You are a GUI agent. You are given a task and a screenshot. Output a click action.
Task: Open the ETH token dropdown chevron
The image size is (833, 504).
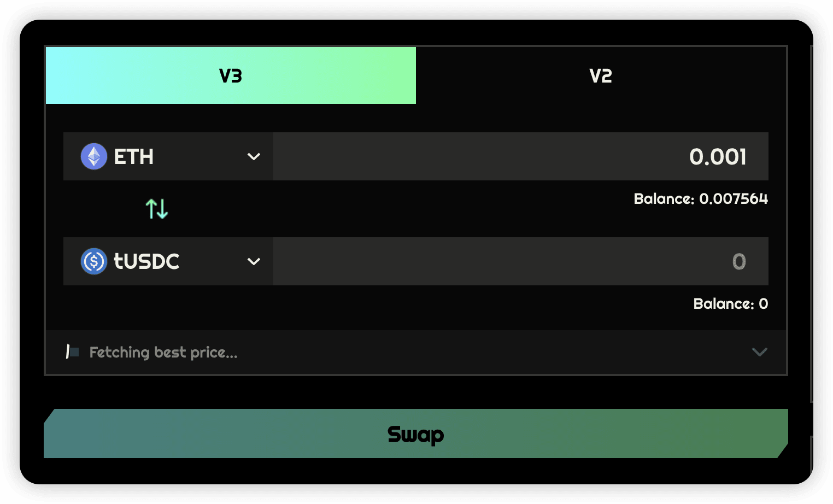(x=254, y=157)
